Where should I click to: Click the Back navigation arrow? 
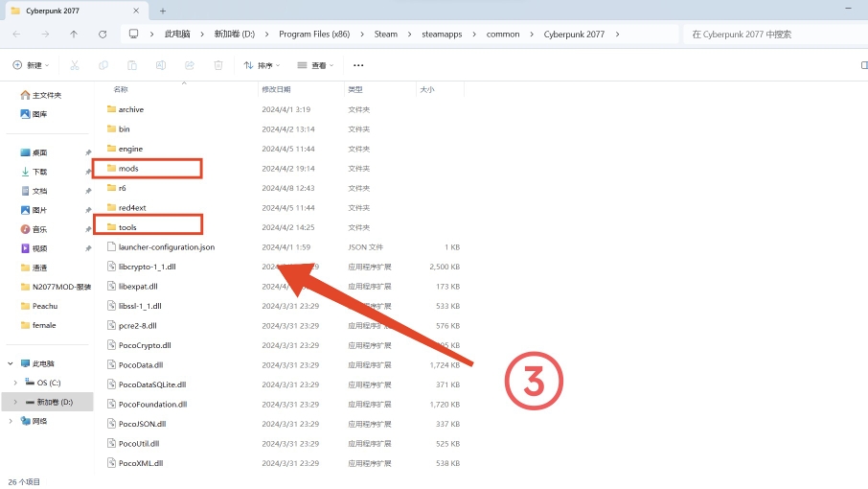pyautogui.click(x=16, y=34)
